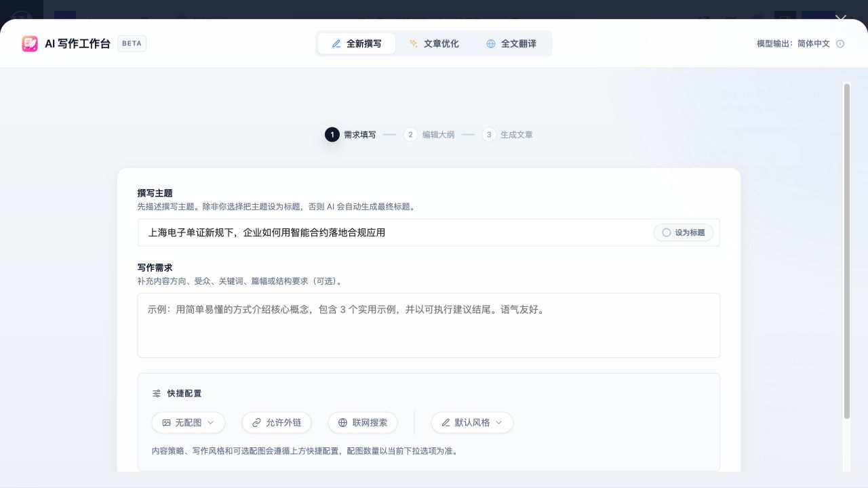Select step 3 生成文章
This screenshot has width=868, height=488.
pos(508,135)
